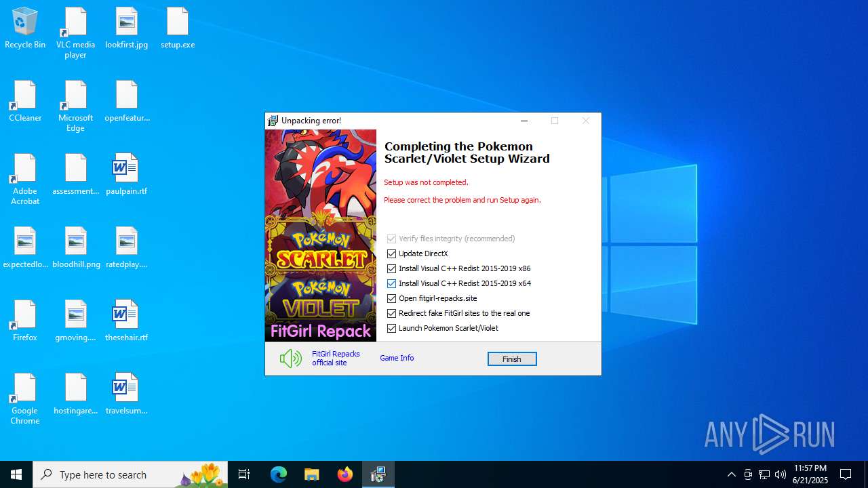Image resolution: width=868 pixels, height=488 pixels.
Task: Click the disabled Verify files integrity checkbox
Action: 391,239
